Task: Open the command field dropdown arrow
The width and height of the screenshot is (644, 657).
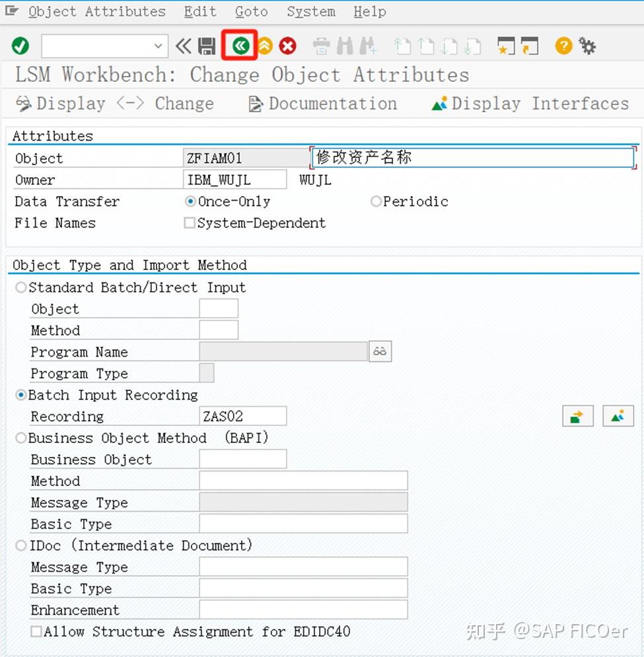Action: tap(158, 46)
